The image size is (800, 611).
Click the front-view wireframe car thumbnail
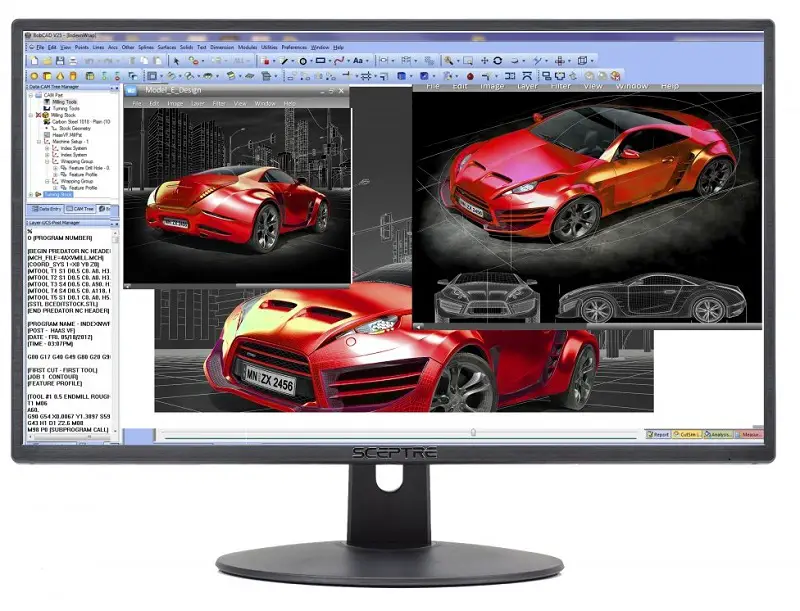[x=486, y=297]
